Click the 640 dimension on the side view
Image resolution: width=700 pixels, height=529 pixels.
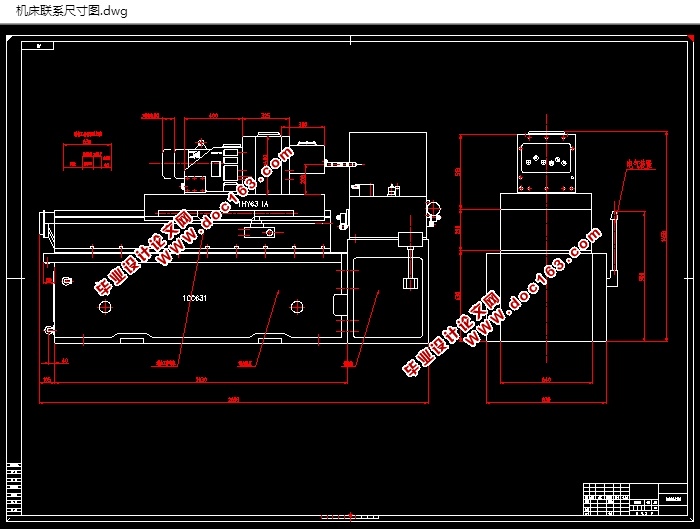tap(546, 379)
